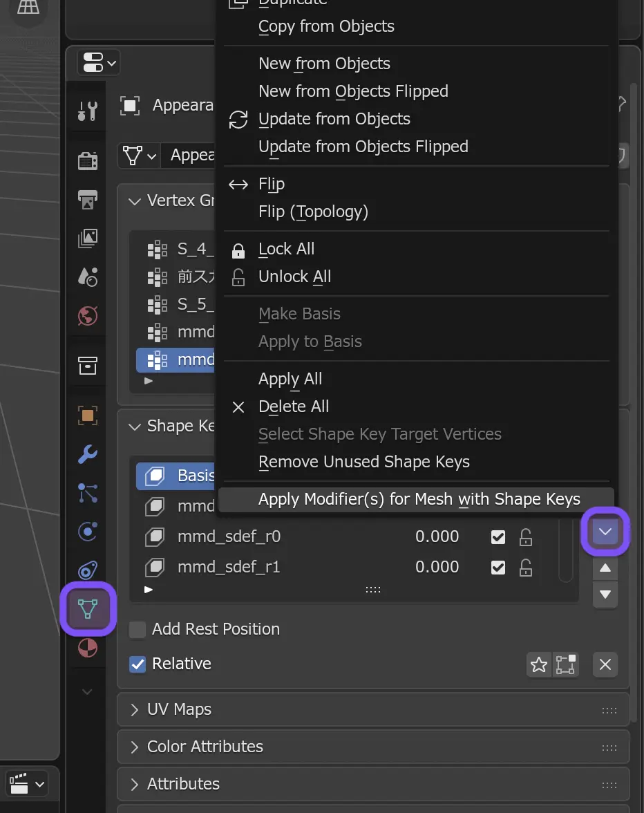Image resolution: width=644 pixels, height=813 pixels.
Task: Collapse the Vertex Groups panel
Action: click(135, 201)
